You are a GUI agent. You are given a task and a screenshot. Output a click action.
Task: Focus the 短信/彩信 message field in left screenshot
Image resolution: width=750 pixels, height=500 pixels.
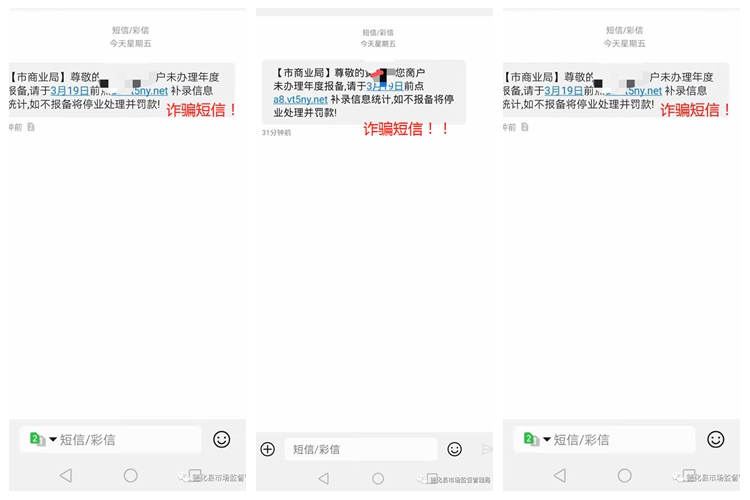[110, 439]
